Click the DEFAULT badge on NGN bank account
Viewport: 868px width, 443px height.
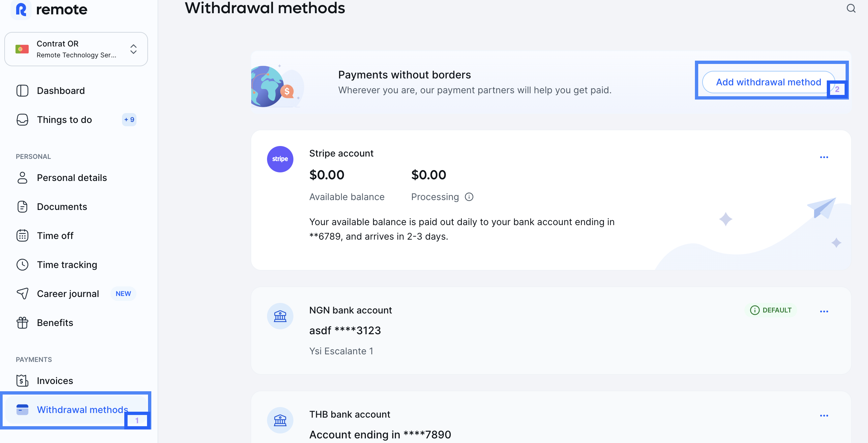pos(771,310)
